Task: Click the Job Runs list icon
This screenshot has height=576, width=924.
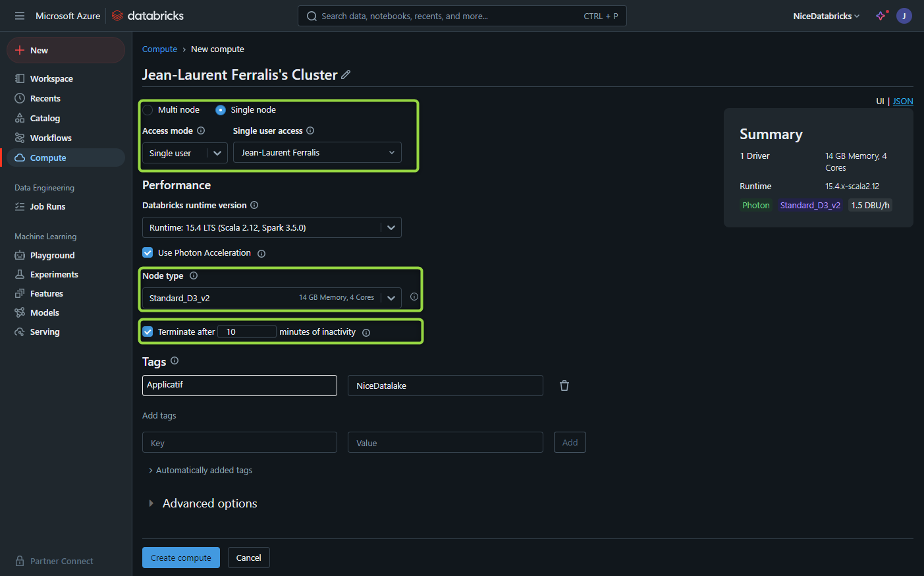Action: click(20, 206)
